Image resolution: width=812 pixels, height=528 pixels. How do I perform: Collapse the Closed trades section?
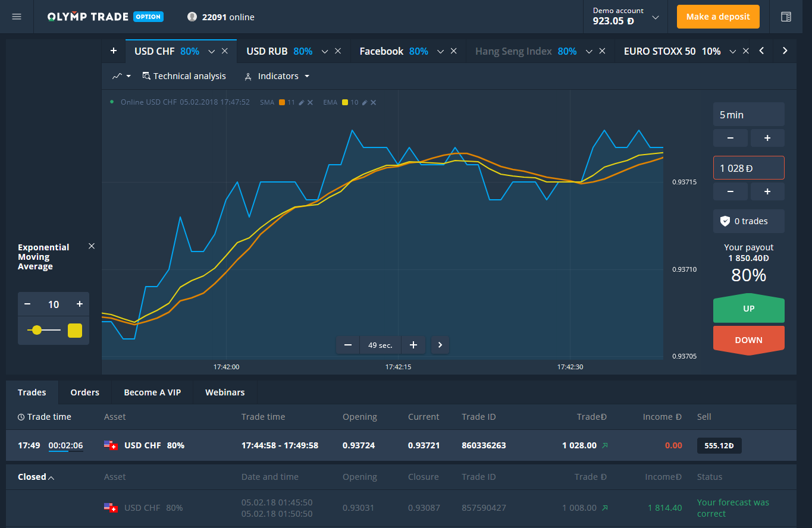pos(36,477)
